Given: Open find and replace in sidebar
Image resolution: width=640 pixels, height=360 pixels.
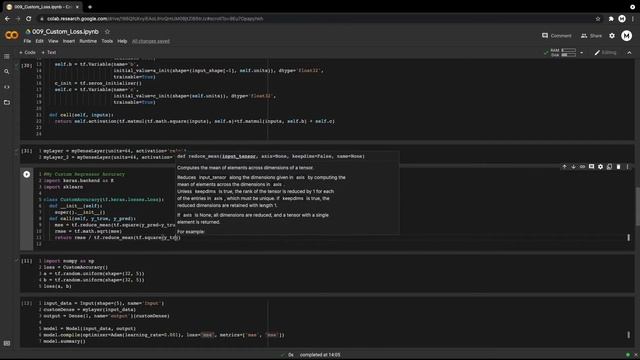Looking at the screenshot, I should (x=7, y=71).
